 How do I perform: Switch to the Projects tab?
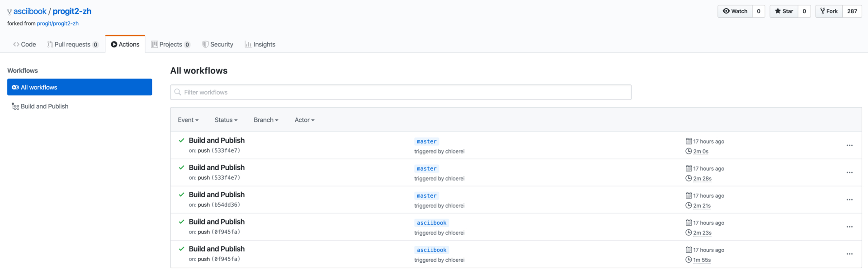[171, 44]
